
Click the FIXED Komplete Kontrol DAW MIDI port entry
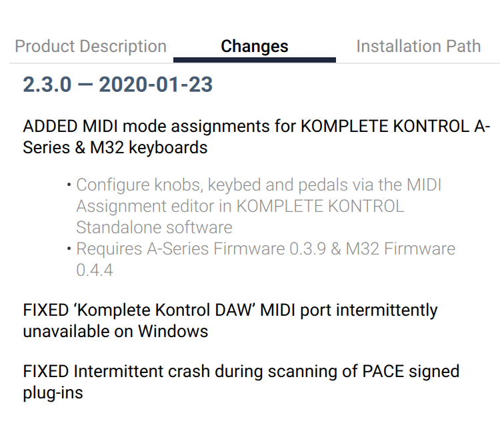230,321
